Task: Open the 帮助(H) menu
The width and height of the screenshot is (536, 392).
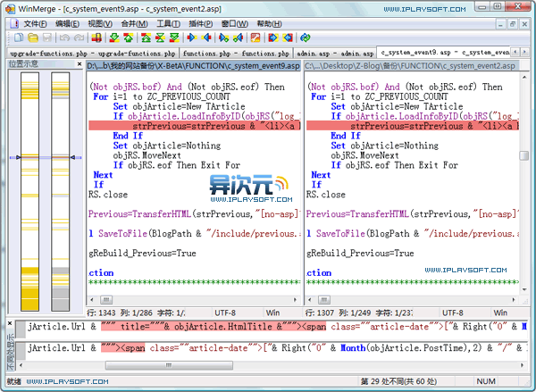Action: pyautogui.click(x=269, y=23)
